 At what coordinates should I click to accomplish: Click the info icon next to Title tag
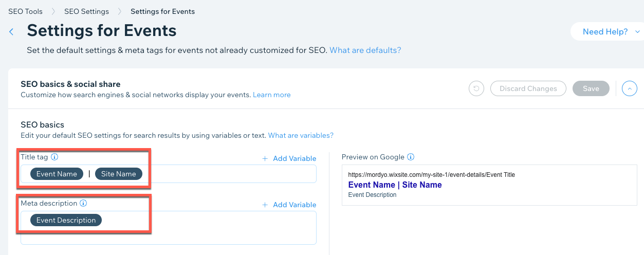pyautogui.click(x=55, y=157)
